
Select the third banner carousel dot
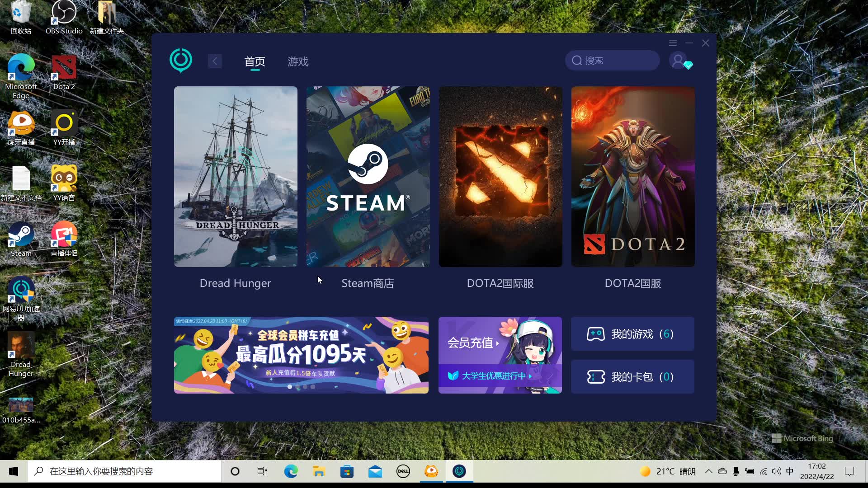(305, 387)
